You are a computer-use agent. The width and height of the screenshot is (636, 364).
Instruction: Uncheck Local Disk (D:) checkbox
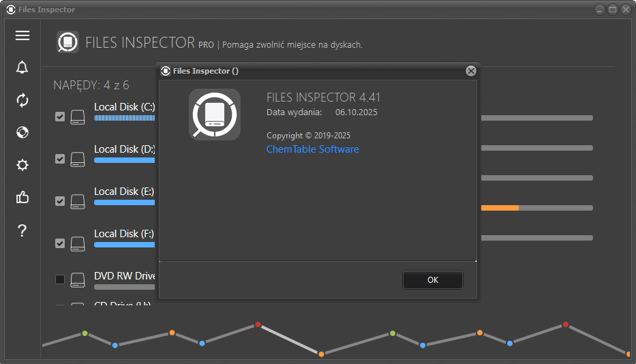[x=59, y=159]
